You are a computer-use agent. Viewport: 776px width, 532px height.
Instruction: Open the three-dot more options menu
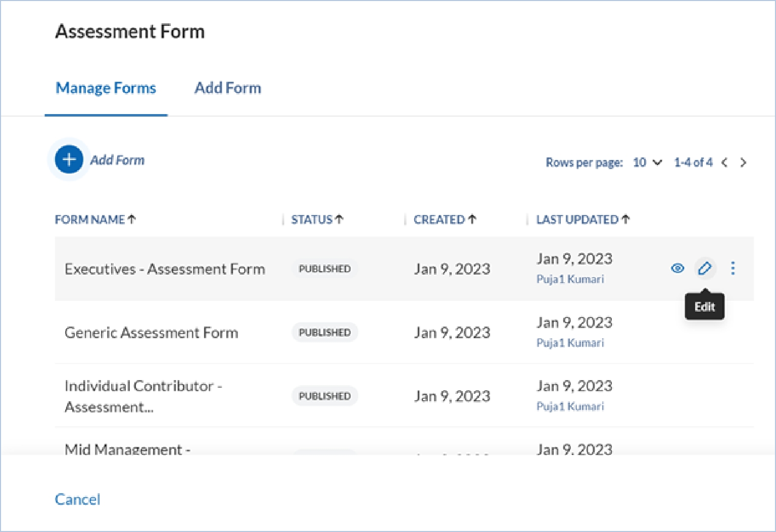click(x=733, y=269)
